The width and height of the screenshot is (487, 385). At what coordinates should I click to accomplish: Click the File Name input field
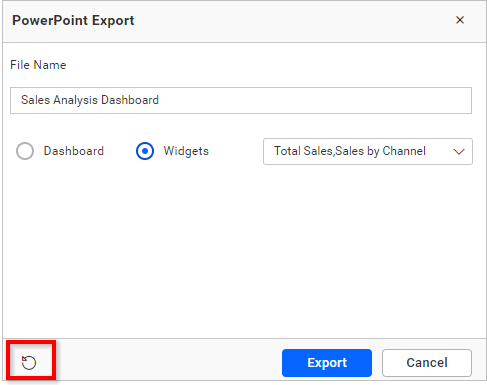coord(241,100)
